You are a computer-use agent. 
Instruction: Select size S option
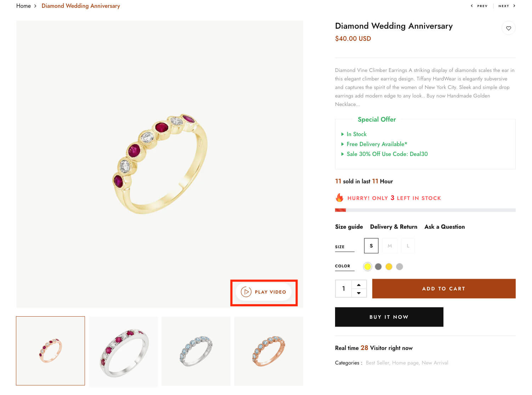(x=371, y=246)
